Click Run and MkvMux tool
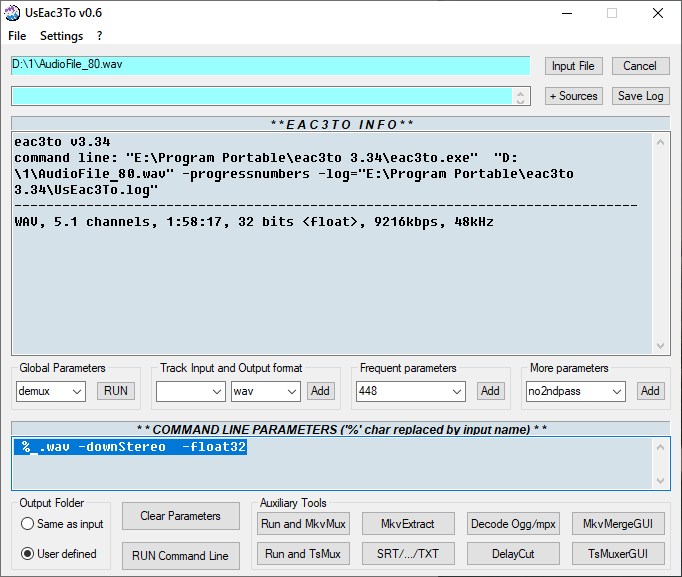 [303, 524]
